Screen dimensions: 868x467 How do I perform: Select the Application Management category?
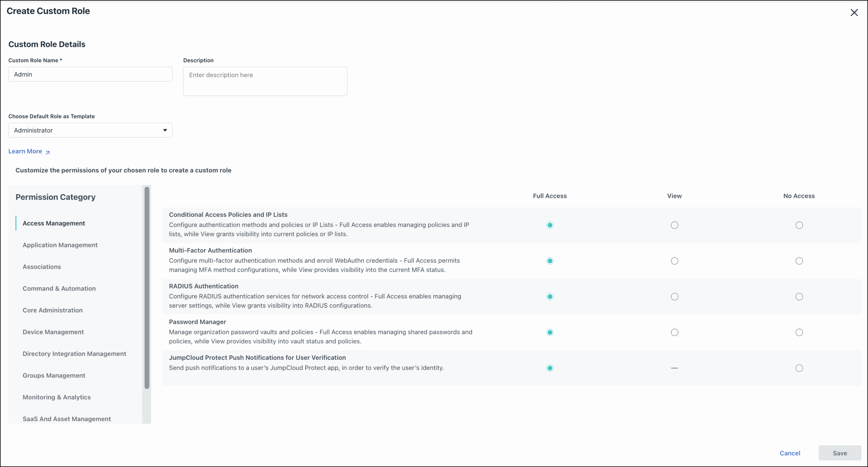tap(60, 245)
